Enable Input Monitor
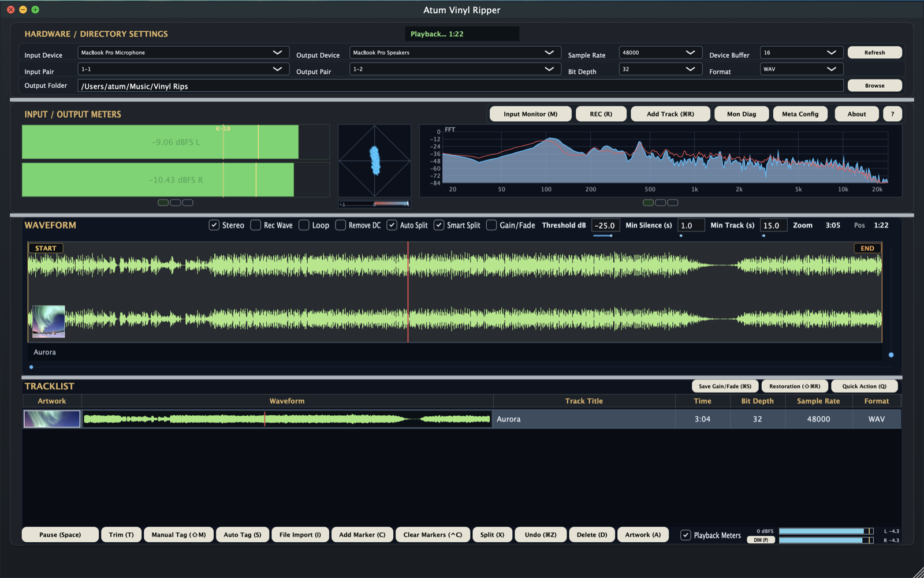 point(530,114)
